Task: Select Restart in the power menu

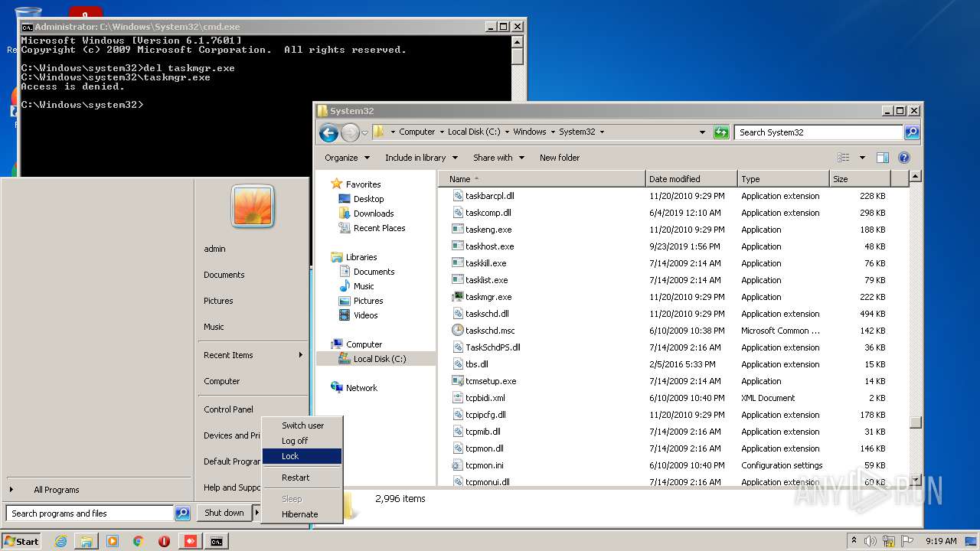Action: click(302, 478)
